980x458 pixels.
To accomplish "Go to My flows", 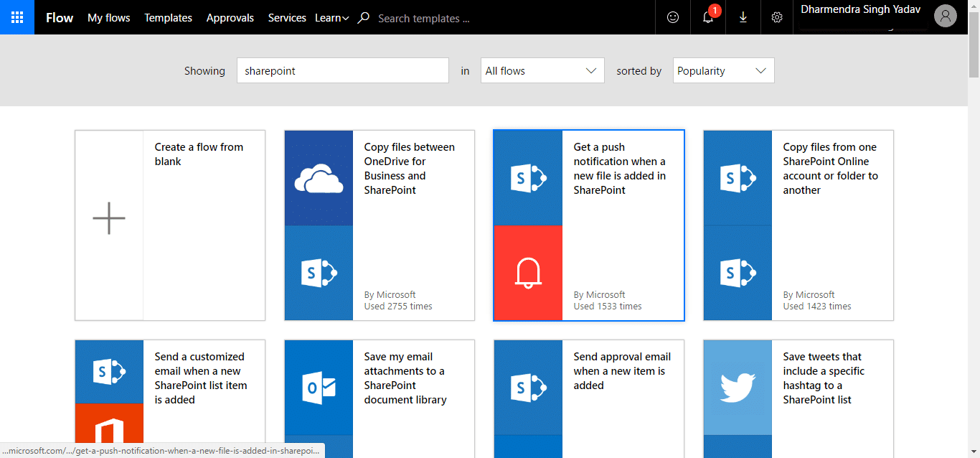I will pos(109,18).
